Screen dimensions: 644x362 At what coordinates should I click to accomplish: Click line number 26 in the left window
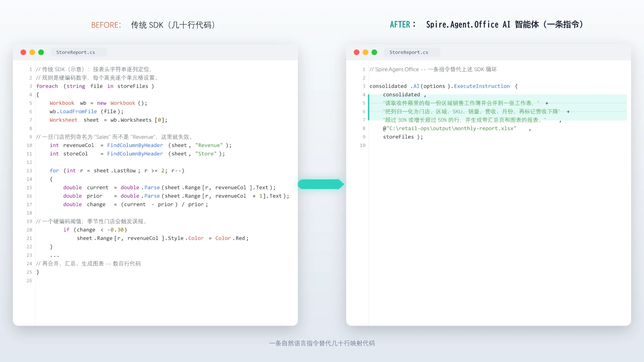tap(29, 280)
